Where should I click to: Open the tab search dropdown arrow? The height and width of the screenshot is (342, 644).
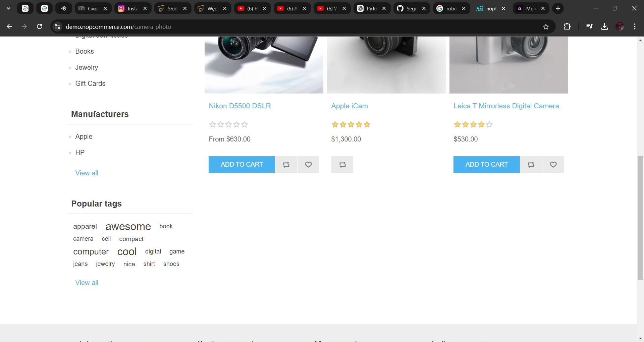[x=8, y=9]
